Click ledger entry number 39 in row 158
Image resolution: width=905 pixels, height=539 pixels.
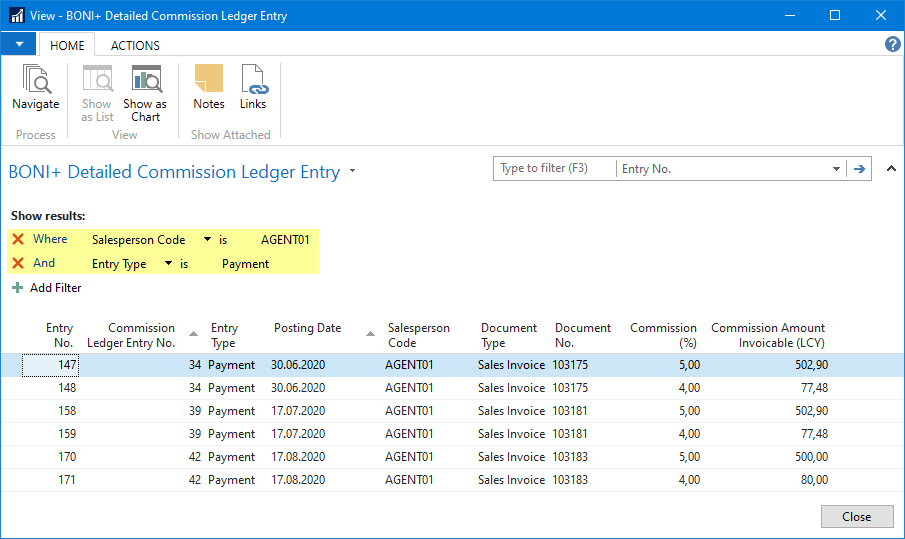195,411
